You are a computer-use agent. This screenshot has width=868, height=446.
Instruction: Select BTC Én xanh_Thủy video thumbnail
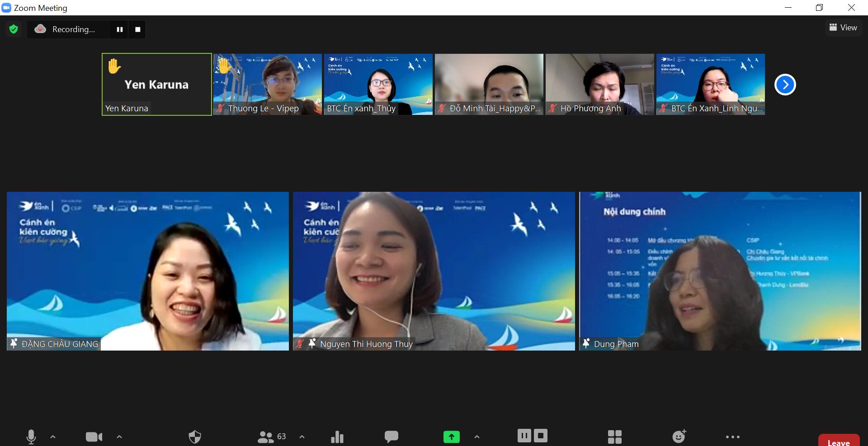pos(378,85)
